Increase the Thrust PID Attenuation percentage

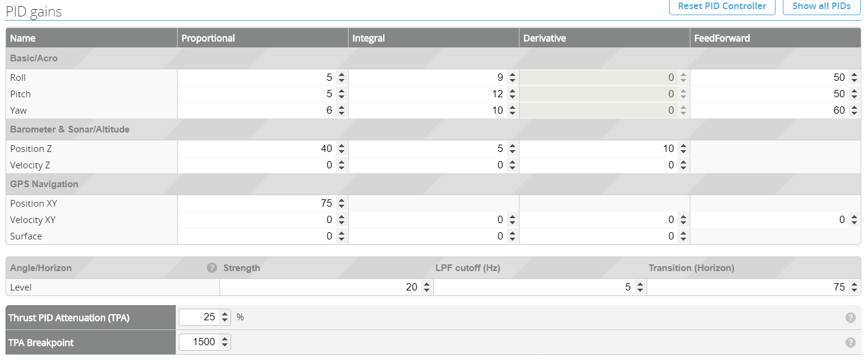(x=225, y=314)
